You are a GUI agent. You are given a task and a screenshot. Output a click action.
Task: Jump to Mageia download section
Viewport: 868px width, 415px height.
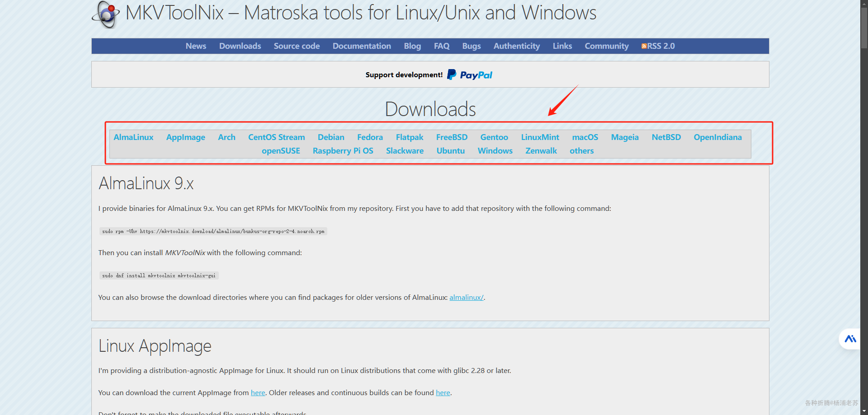click(x=625, y=137)
